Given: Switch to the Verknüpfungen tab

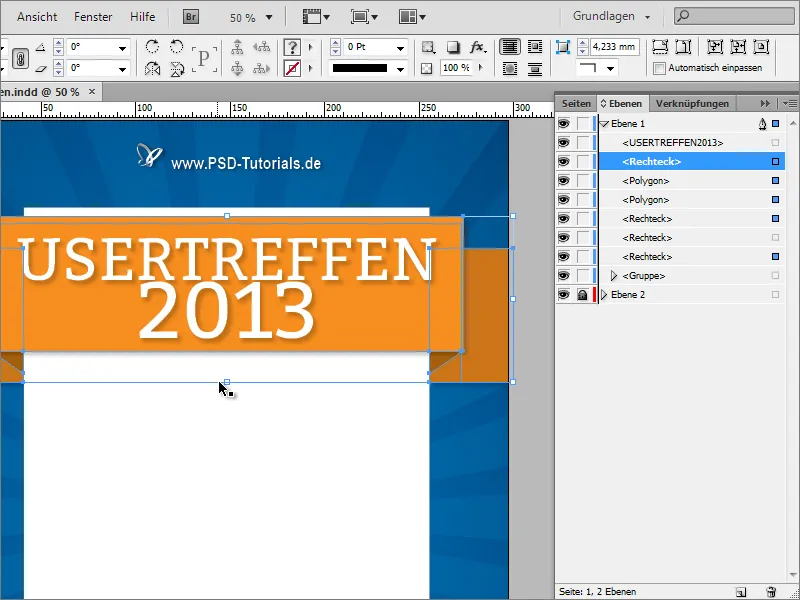Looking at the screenshot, I should [692, 104].
